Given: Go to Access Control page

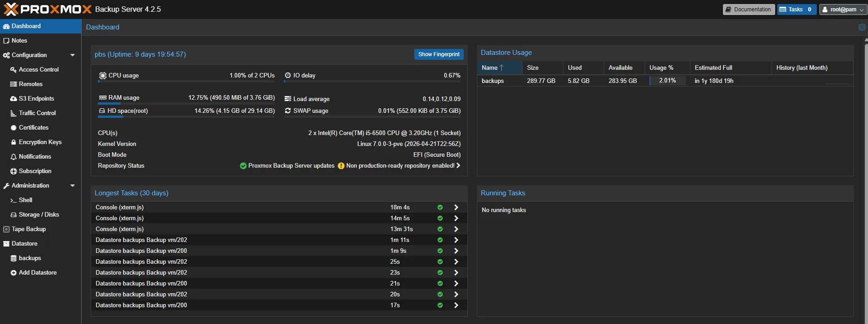Looking at the screenshot, I should coord(40,70).
